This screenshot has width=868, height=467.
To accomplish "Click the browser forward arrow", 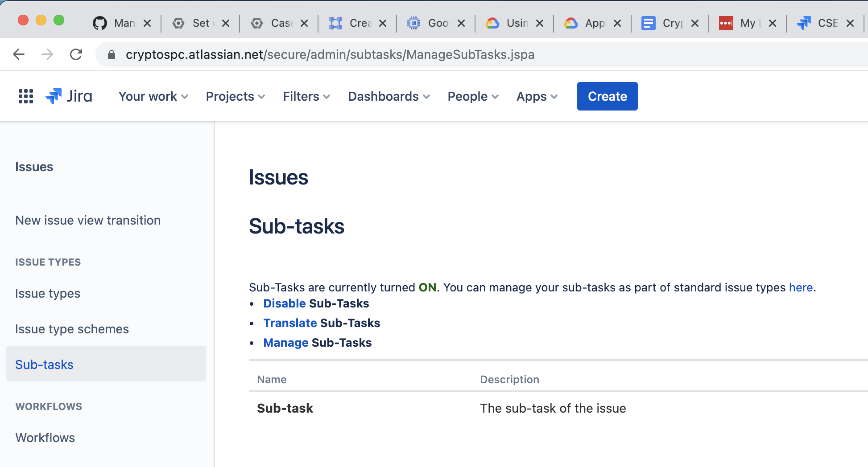I will [47, 54].
